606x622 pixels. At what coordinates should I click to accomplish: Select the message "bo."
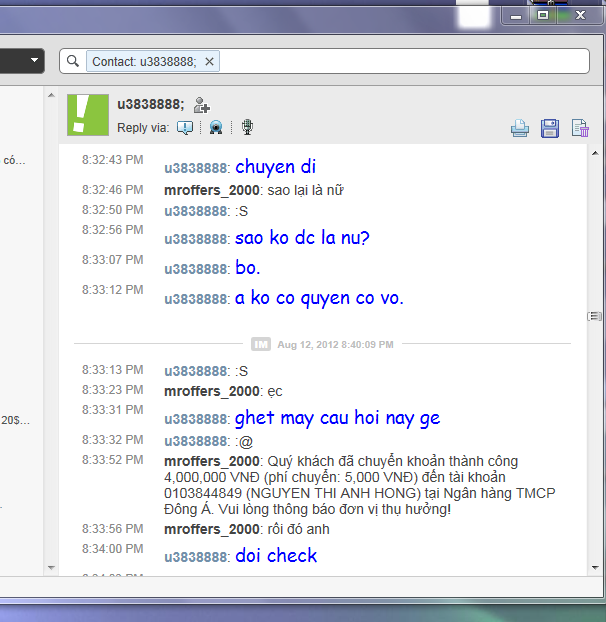247,268
